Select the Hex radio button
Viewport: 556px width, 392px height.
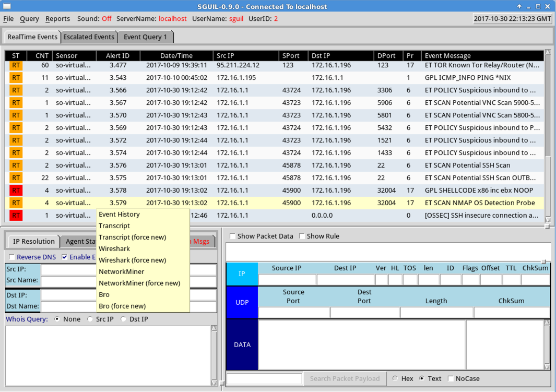pyautogui.click(x=395, y=379)
